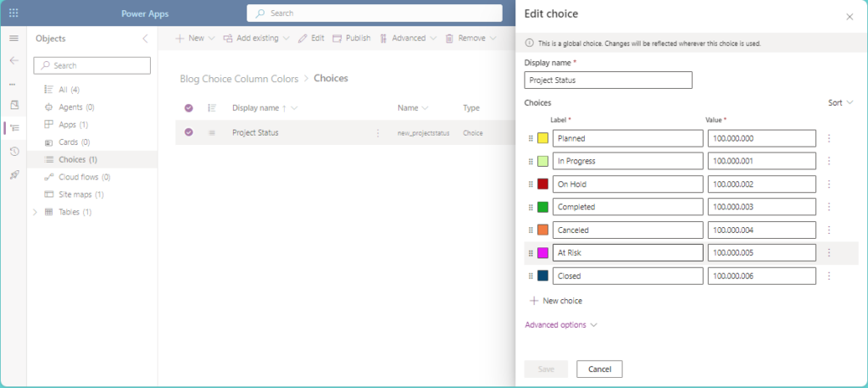868x388 pixels.
Task: Open more options for At Risk choice
Action: [x=829, y=253]
